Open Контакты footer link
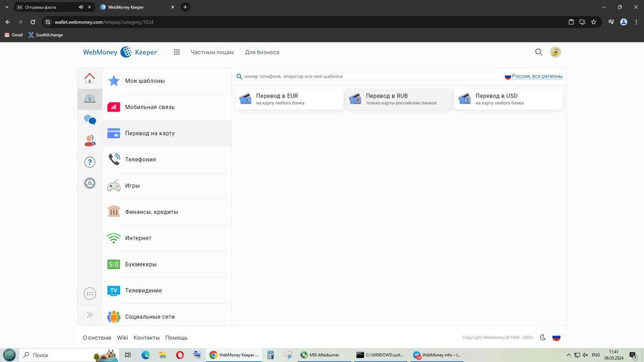Viewport: 644px width, 362px height. pos(147,338)
